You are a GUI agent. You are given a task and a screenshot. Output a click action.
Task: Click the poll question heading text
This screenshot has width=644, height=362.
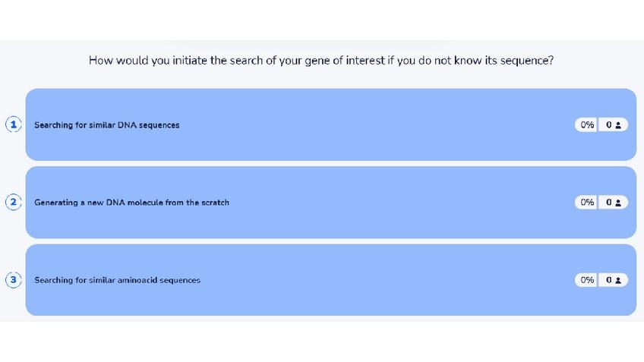pos(321,59)
